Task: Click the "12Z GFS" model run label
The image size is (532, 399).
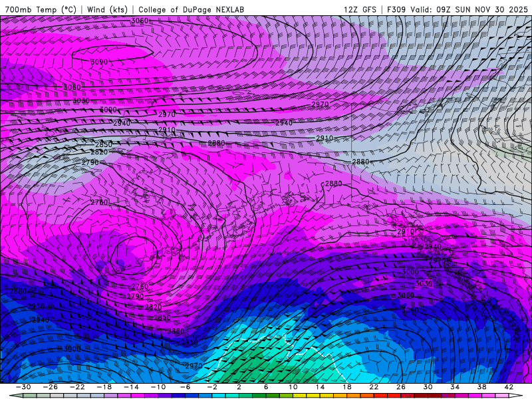Action: pyautogui.click(x=360, y=9)
